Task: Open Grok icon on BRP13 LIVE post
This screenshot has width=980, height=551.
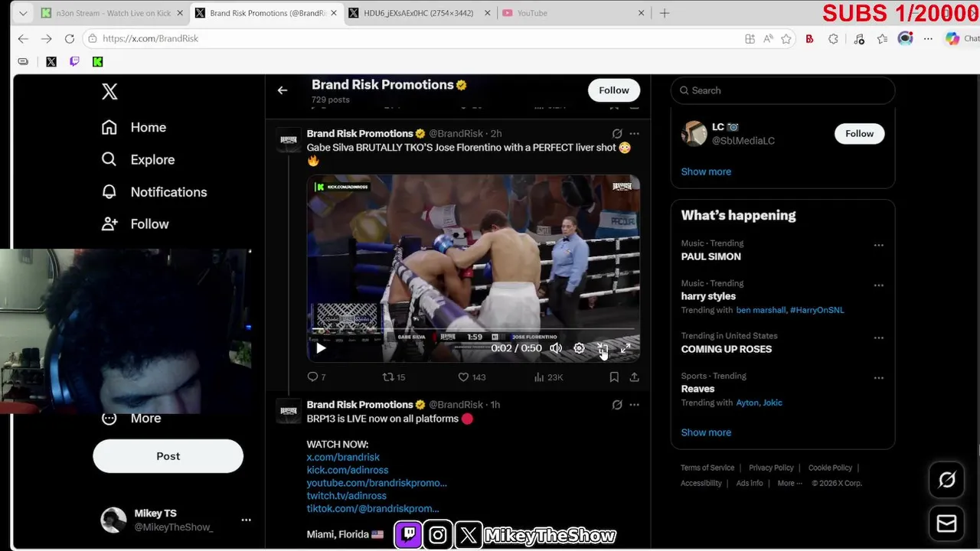Action: point(617,405)
